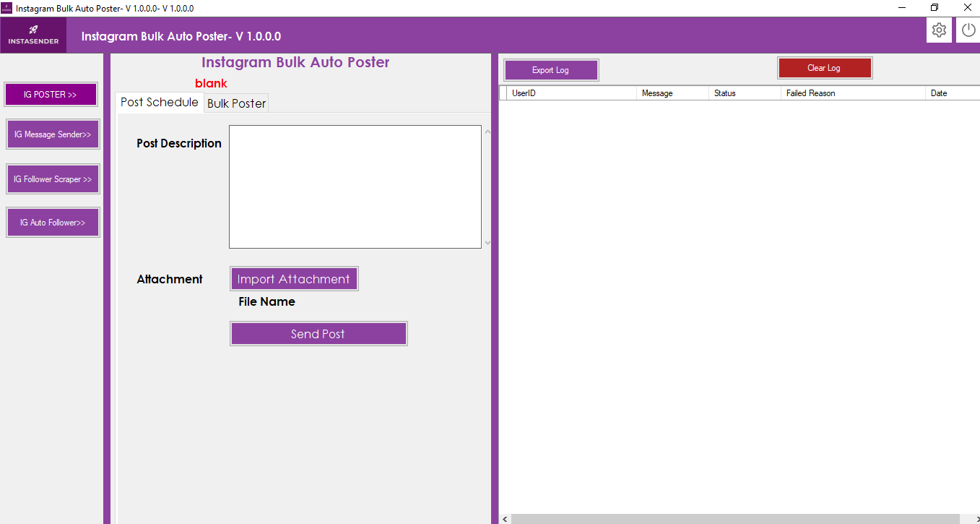
Task: Open the IG Message Sender module
Action: [x=53, y=134]
